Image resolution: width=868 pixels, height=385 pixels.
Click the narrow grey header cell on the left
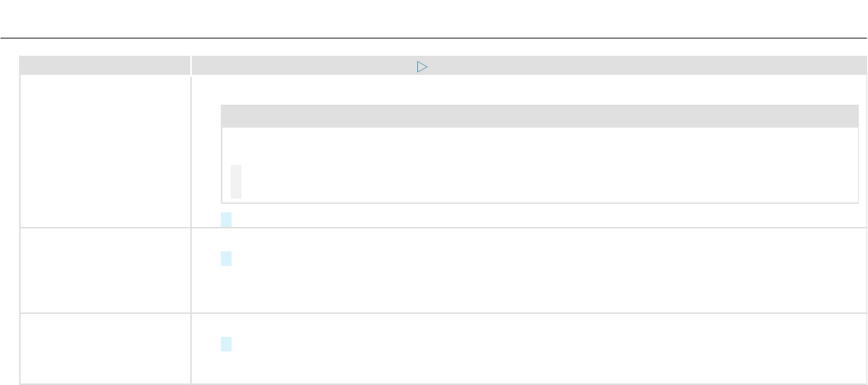point(105,65)
